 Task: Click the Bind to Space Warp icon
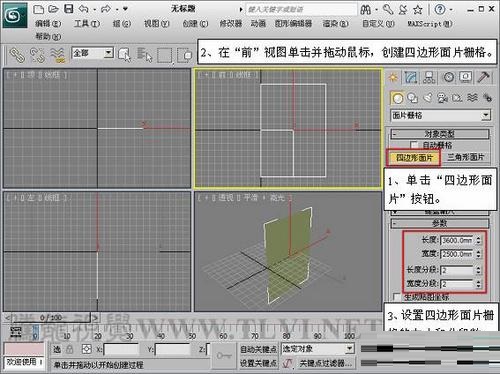tap(57, 55)
